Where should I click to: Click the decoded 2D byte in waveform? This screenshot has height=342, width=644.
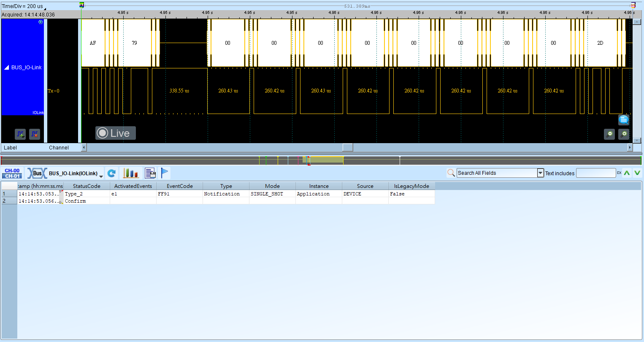coord(600,43)
